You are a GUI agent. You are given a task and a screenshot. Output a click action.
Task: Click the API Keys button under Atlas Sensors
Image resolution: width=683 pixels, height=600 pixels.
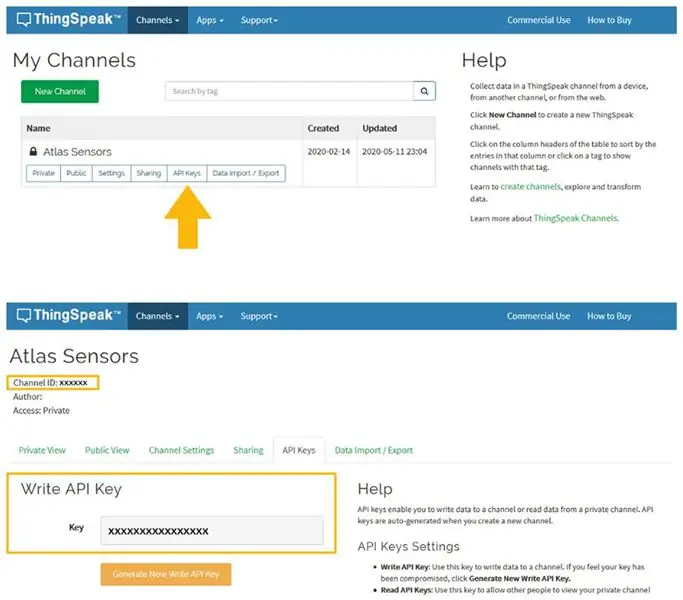pos(187,173)
